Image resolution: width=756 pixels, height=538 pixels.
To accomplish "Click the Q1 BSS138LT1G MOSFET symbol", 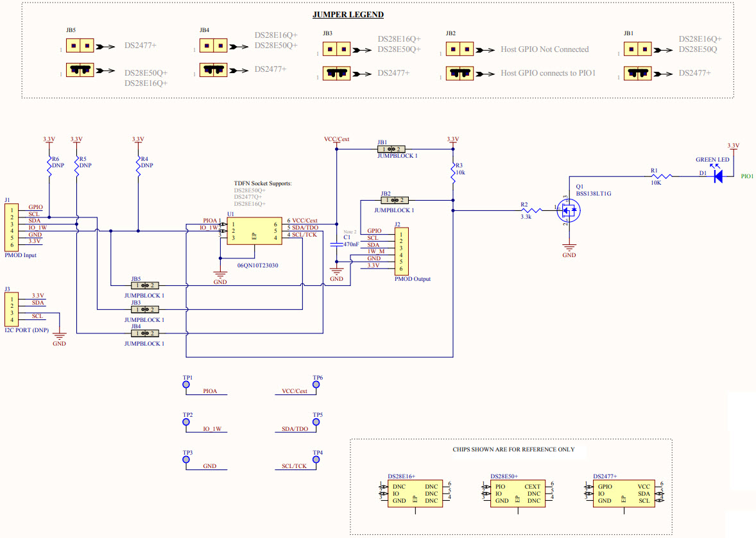I will 569,209.
